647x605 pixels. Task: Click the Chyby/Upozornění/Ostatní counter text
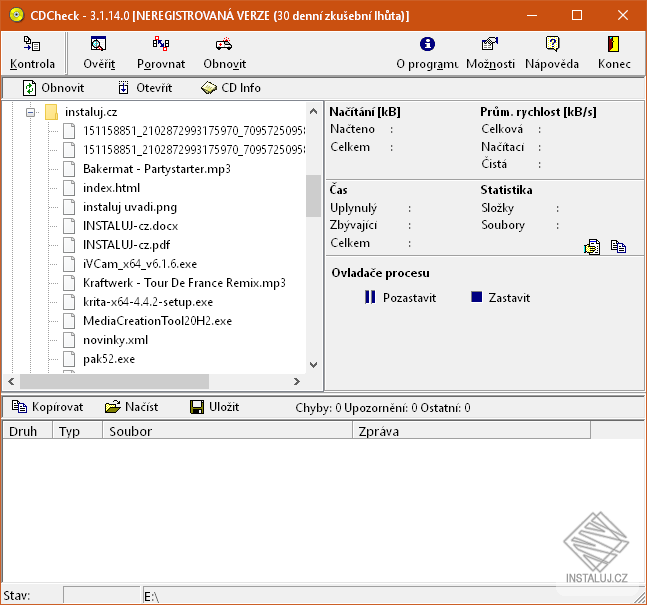[383, 408]
